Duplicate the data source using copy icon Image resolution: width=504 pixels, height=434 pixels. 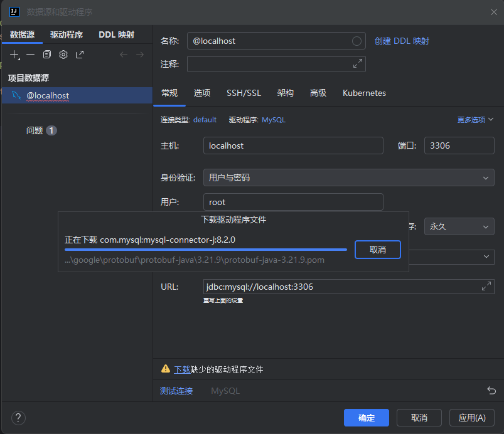(x=46, y=55)
